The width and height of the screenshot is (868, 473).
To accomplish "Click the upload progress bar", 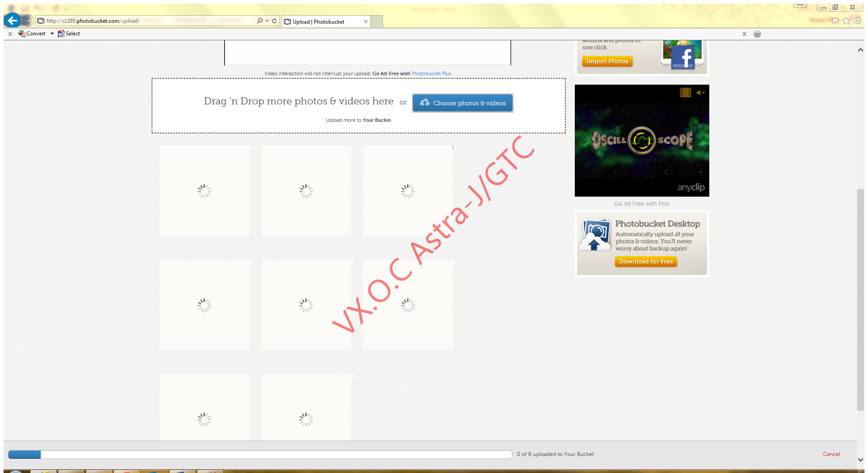I will pos(260,454).
